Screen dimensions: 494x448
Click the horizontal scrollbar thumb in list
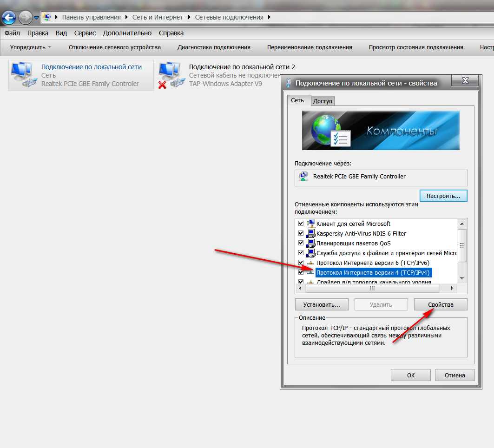coord(372,288)
